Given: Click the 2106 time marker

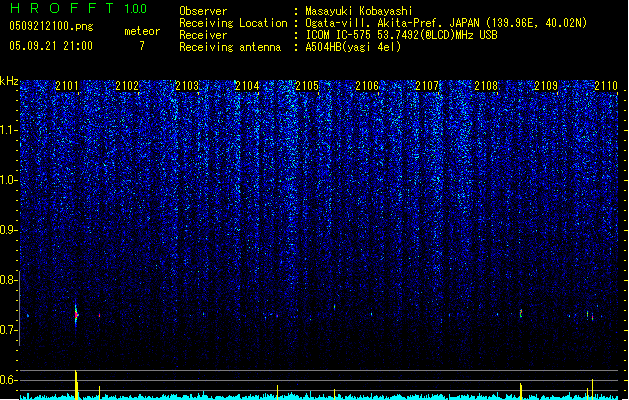Looking at the screenshot, I should 367,86.
